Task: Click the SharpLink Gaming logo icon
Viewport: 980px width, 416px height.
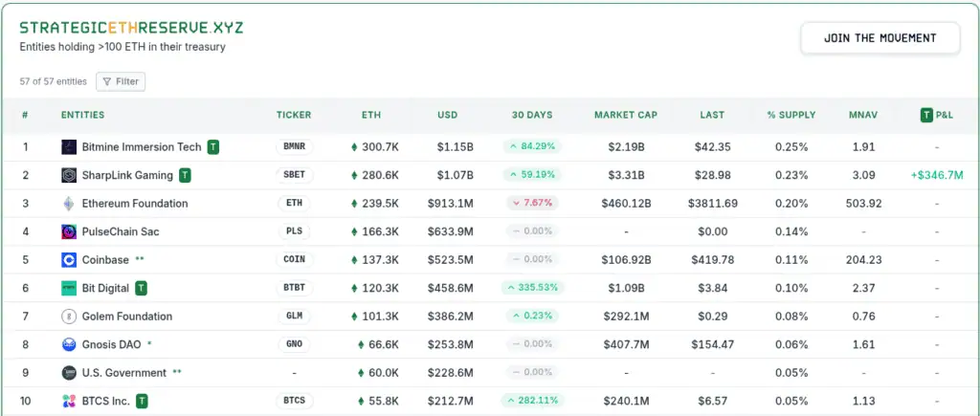Action: click(x=69, y=176)
